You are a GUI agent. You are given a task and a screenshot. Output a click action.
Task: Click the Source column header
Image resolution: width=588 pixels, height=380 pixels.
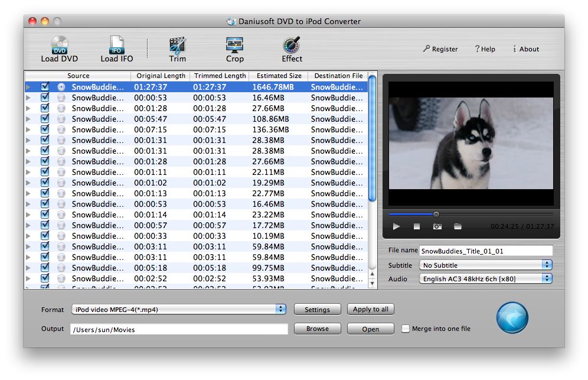[x=78, y=76]
